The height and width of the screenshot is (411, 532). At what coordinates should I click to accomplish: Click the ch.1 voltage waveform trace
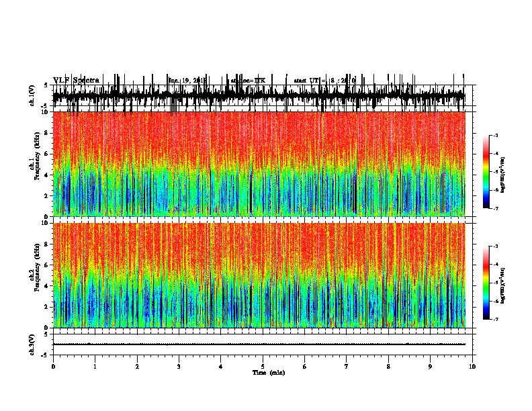(x=259, y=95)
